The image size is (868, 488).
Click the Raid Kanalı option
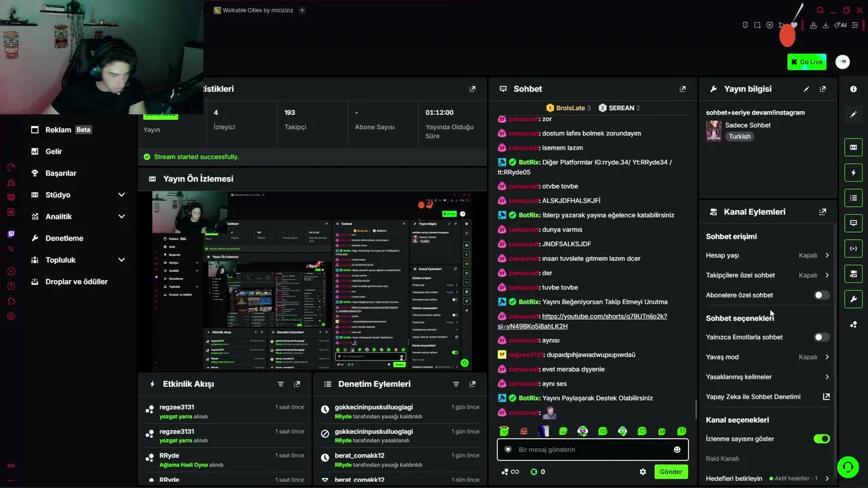[722, 459]
